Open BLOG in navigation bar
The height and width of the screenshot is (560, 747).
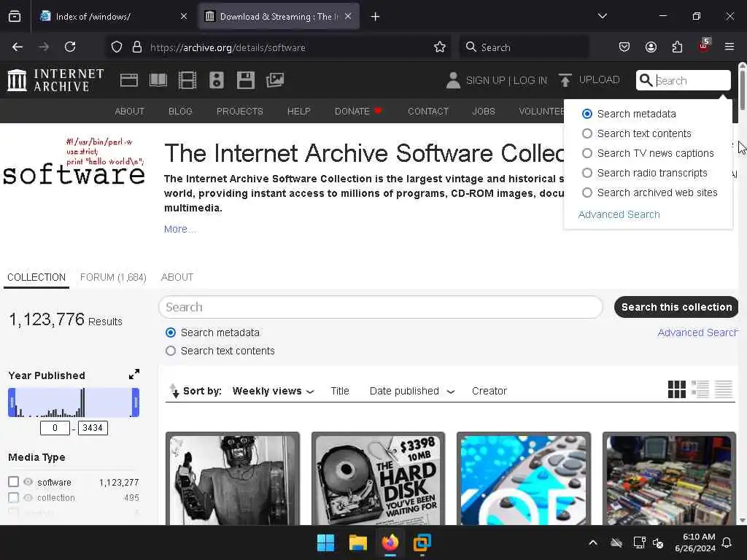click(x=180, y=111)
